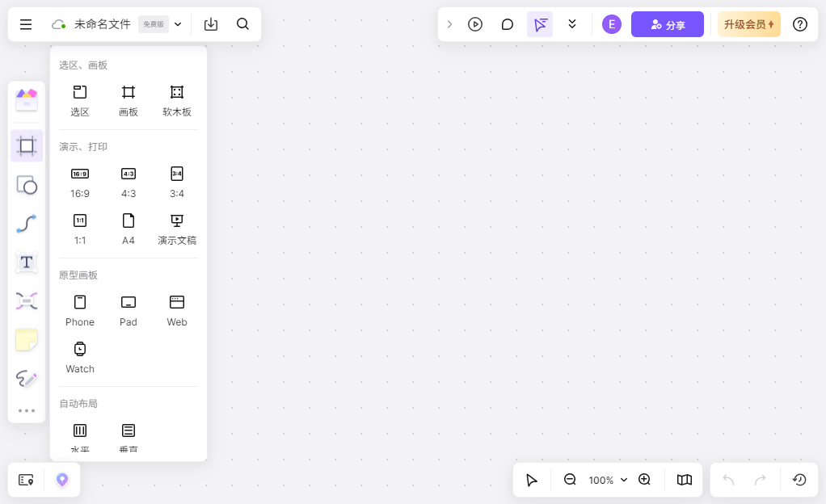Open the user avatar E
This screenshot has width=826, height=504.
click(x=612, y=24)
